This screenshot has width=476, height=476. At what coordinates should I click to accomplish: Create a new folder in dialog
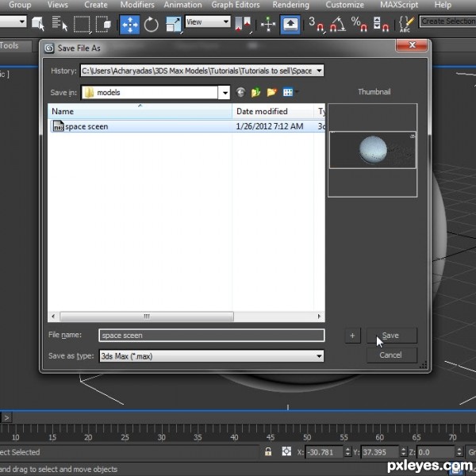[271, 92]
